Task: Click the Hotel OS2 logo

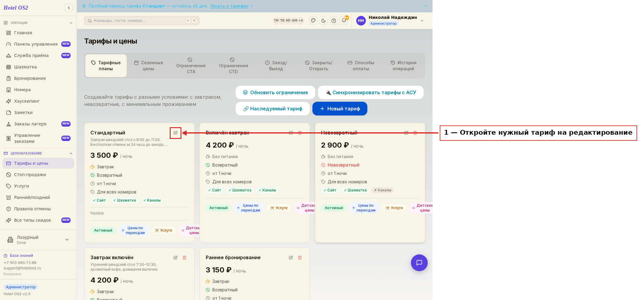Action: pos(16,8)
